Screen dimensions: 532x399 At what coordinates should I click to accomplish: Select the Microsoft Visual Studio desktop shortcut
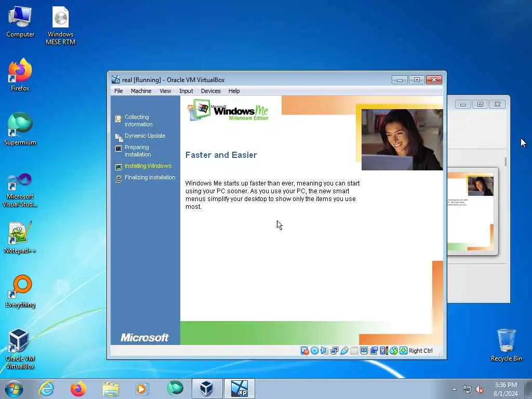(x=20, y=190)
